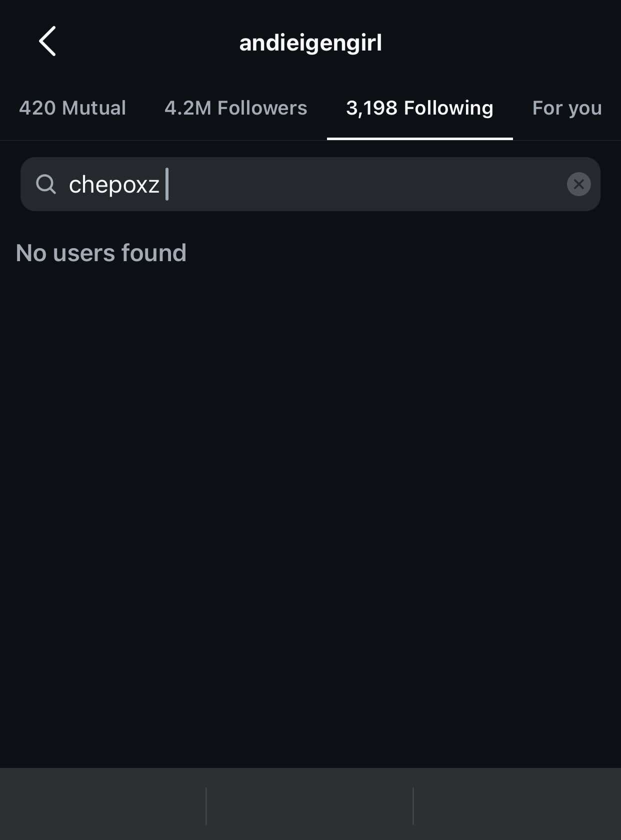Select the 3,198 Following tab

click(419, 108)
